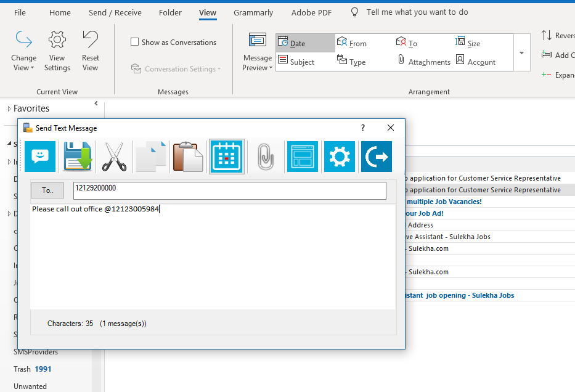The height and width of the screenshot is (392, 575).
Task: Arrange messages by Type
Action: [x=351, y=61]
